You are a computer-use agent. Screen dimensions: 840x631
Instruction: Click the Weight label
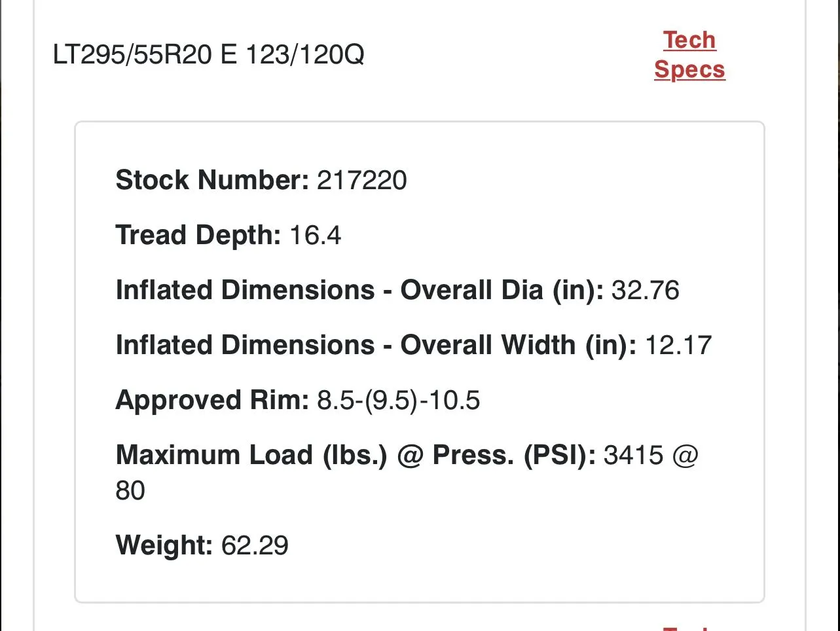(x=164, y=545)
